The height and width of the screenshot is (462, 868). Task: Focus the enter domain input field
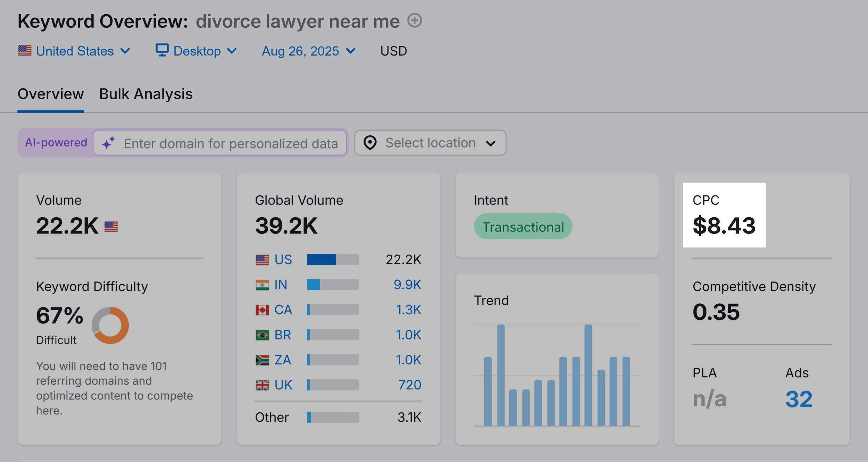point(231,143)
